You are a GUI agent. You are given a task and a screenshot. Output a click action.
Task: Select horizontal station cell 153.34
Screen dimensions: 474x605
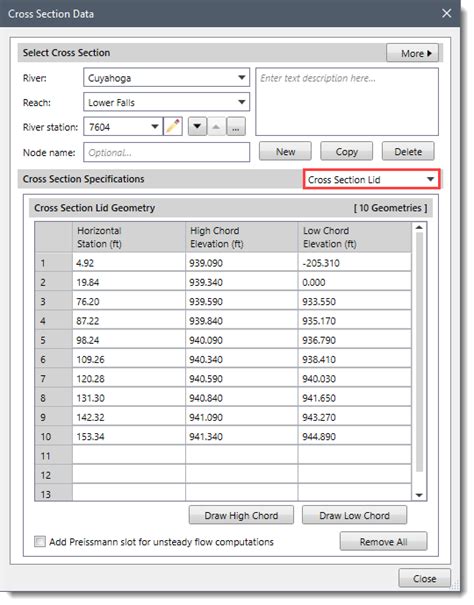[x=129, y=436]
